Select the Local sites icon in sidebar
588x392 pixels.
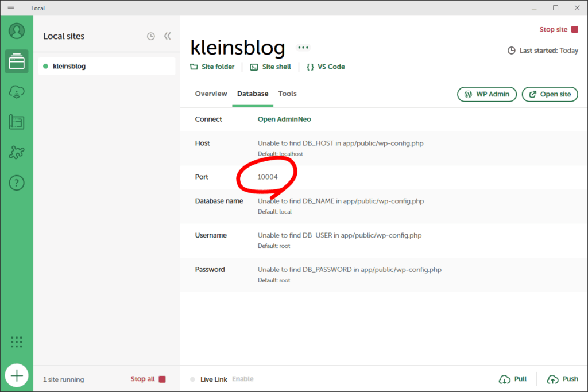[x=17, y=61]
